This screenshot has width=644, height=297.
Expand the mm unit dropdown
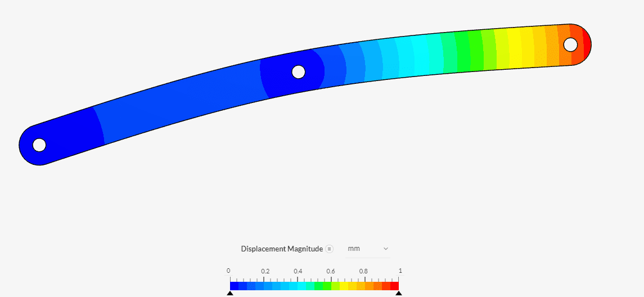[x=368, y=249]
